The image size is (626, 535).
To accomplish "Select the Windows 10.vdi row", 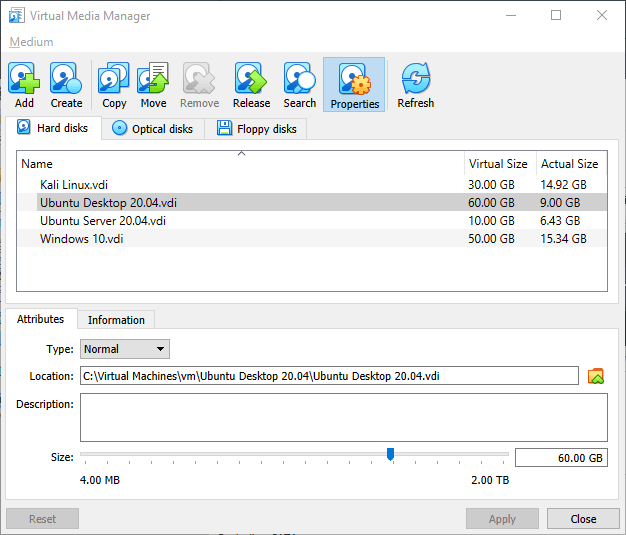I will point(312,238).
